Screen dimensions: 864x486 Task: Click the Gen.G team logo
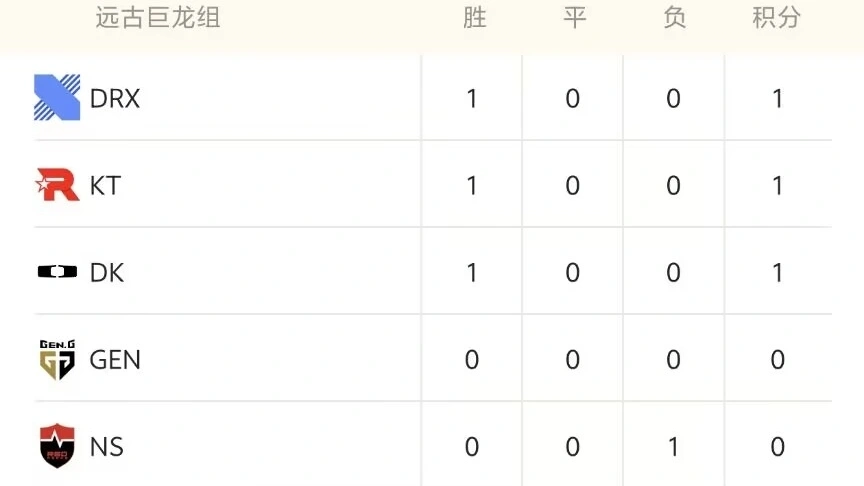click(x=57, y=360)
